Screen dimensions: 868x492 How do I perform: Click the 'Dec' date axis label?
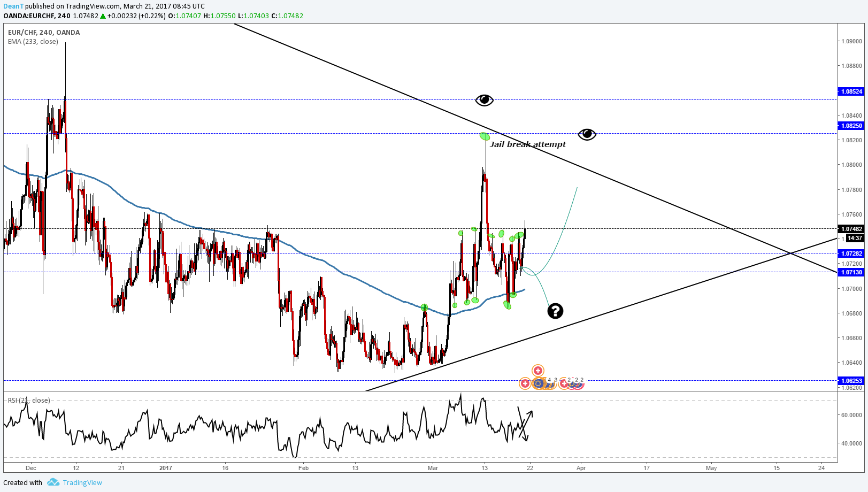tap(31, 468)
